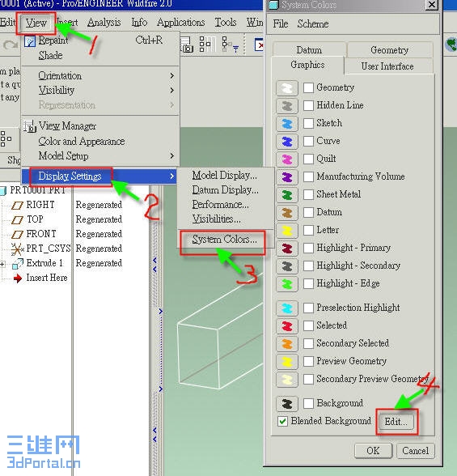Click the Insert Here red arrow icon
Image resolution: width=457 pixels, height=476 pixels.
[18, 278]
